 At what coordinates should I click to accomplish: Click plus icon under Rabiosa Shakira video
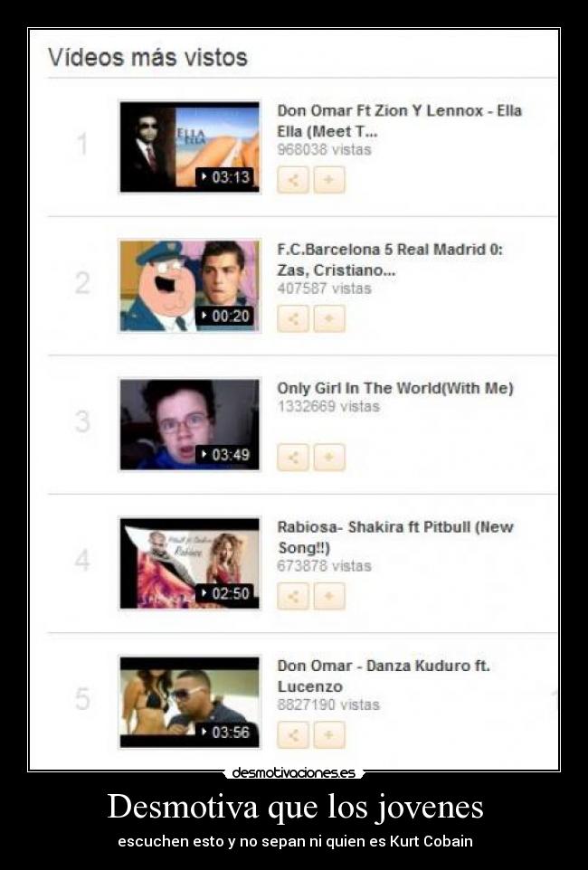(329, 596)
